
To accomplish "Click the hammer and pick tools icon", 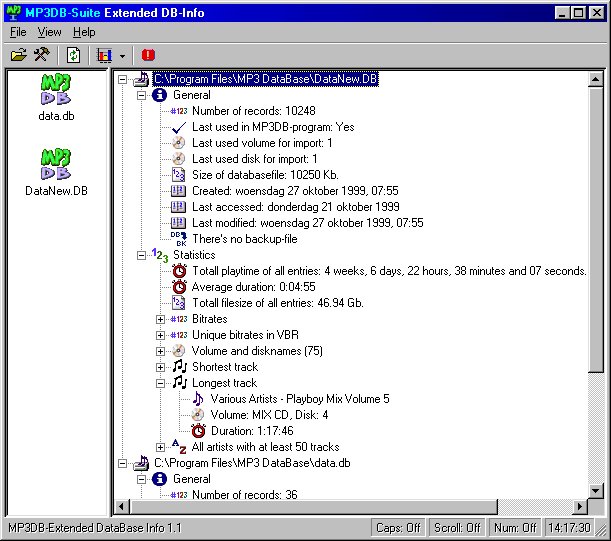I will click(42, 55).
